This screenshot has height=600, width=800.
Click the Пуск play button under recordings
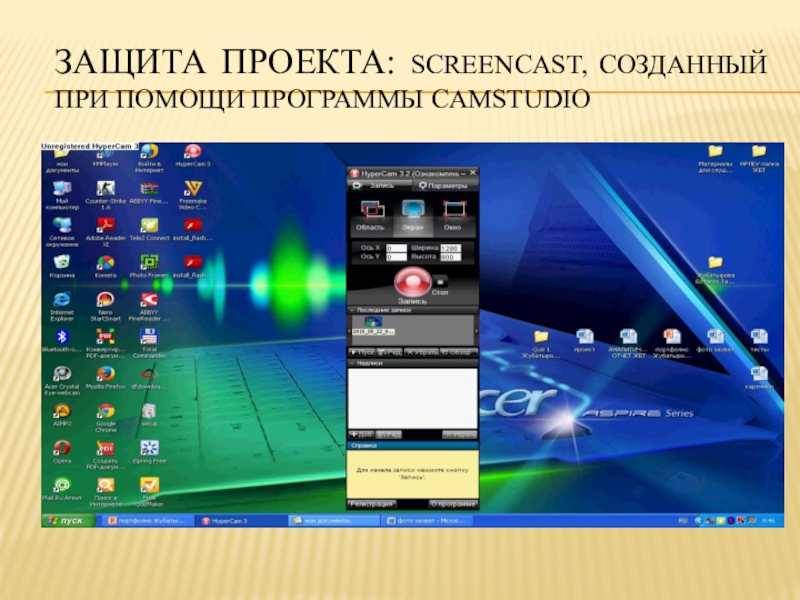[x=362, y=353]
